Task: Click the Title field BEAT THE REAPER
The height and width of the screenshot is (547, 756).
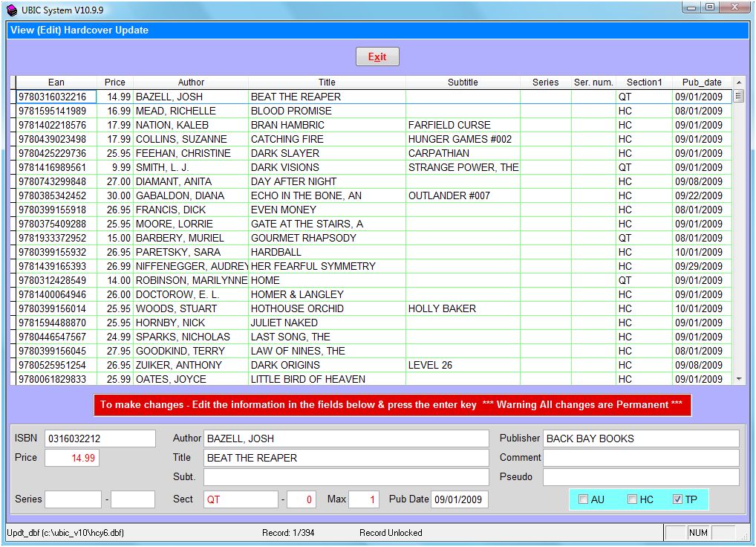Action: tap(346, 458)
